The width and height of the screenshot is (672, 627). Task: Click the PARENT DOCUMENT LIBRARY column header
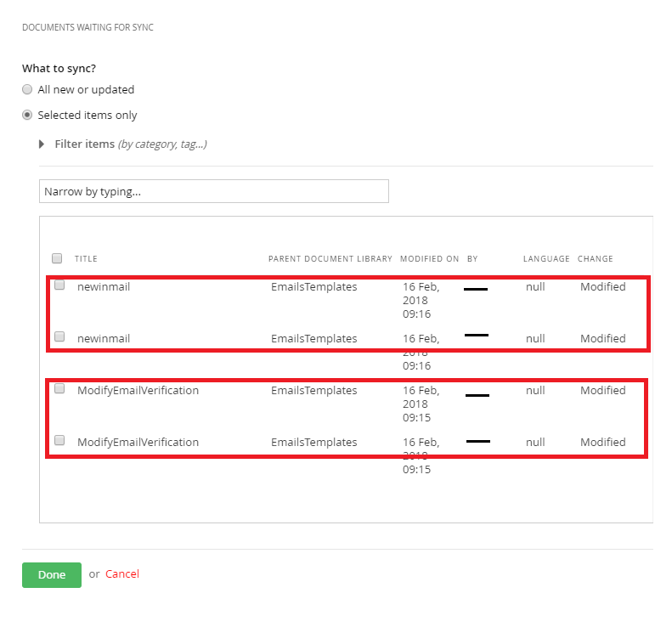[330, 259]
